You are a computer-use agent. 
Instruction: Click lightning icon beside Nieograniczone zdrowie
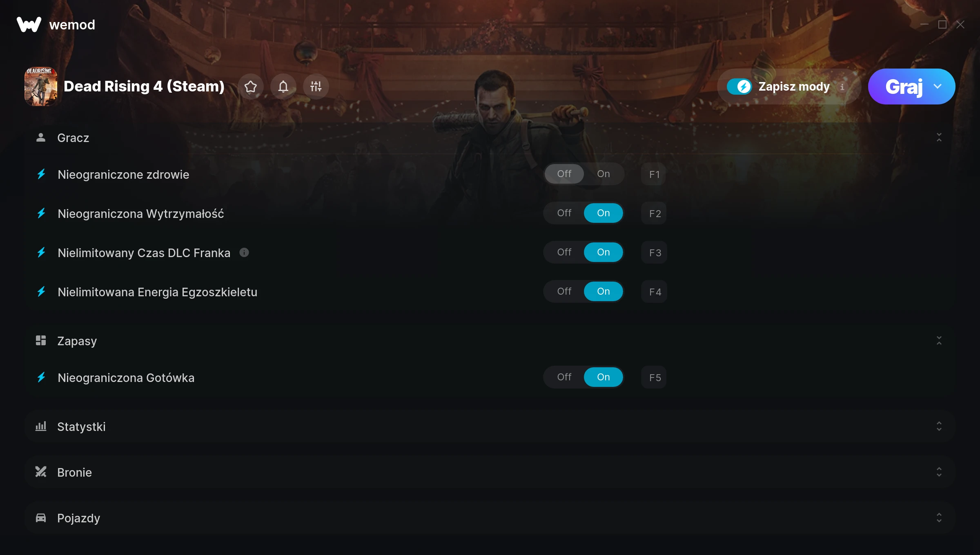click(41, 174)
